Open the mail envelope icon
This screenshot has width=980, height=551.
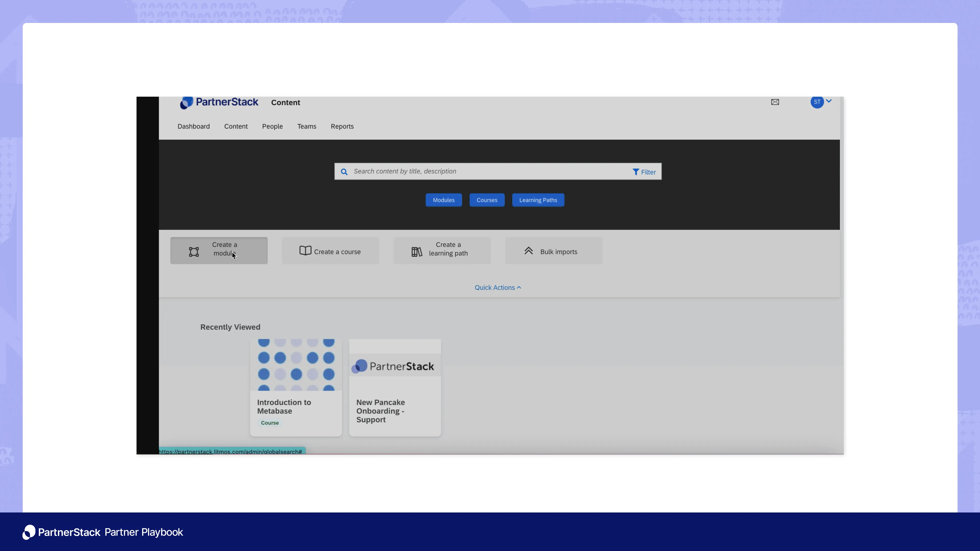[x=775, y=102]
